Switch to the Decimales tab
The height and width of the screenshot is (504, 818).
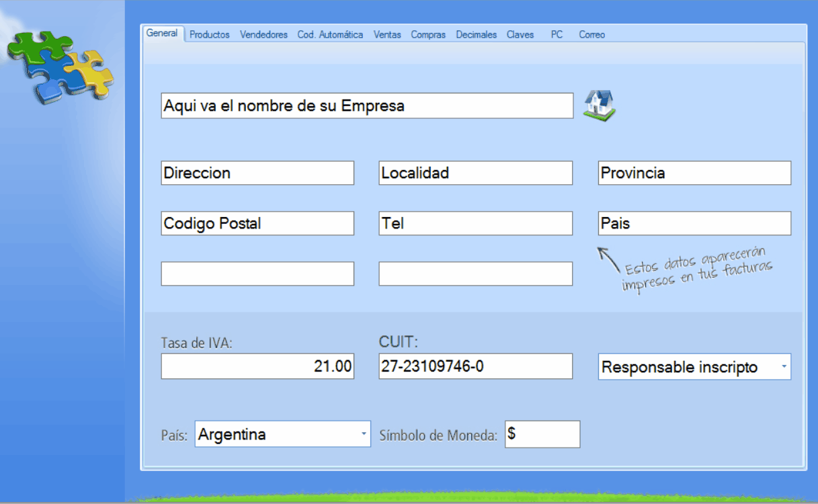pos(477,35)
